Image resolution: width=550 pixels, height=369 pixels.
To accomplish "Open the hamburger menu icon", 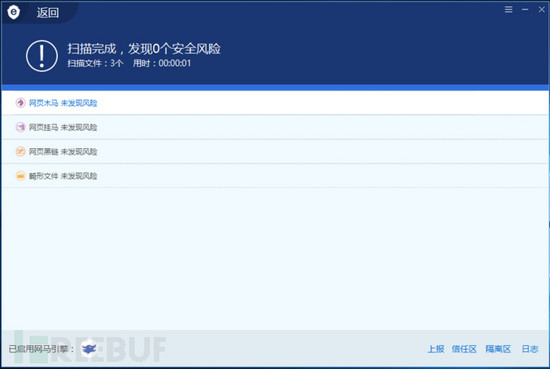I will 508,9.
